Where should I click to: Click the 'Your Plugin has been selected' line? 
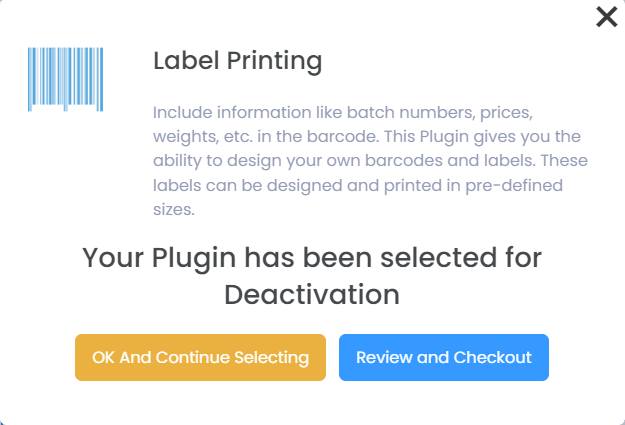(311, 258)
